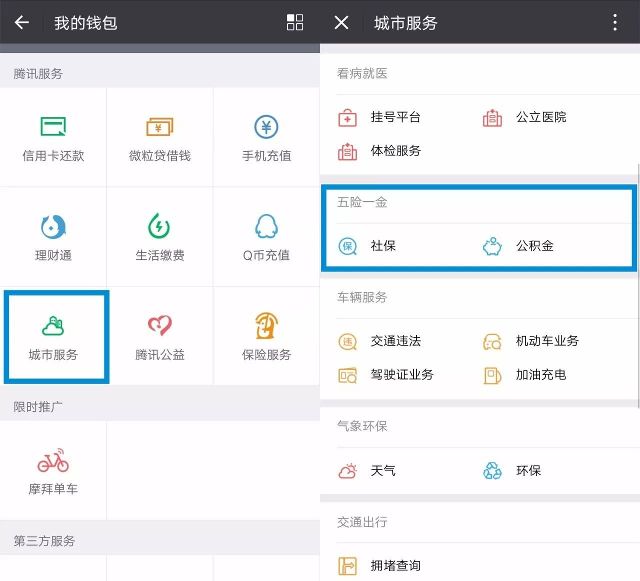Open the three-dot overflow menu
This screenshot has height=581, width=640.
(615, 22)
